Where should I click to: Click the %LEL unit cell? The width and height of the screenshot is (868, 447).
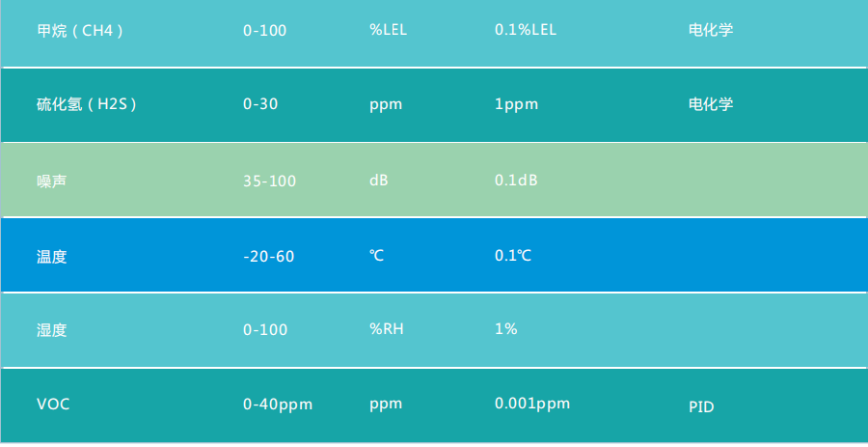[x=389, y=30]
